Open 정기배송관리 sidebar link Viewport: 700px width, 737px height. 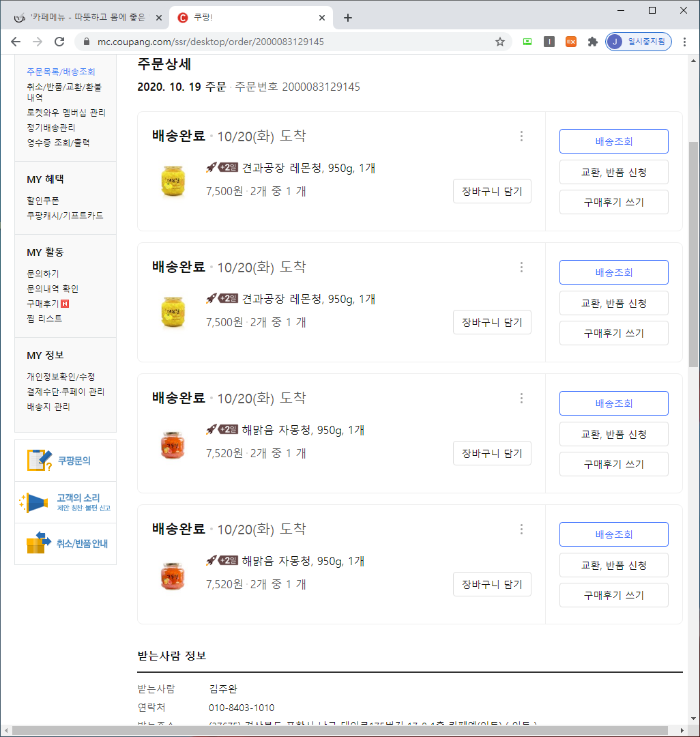50,128
